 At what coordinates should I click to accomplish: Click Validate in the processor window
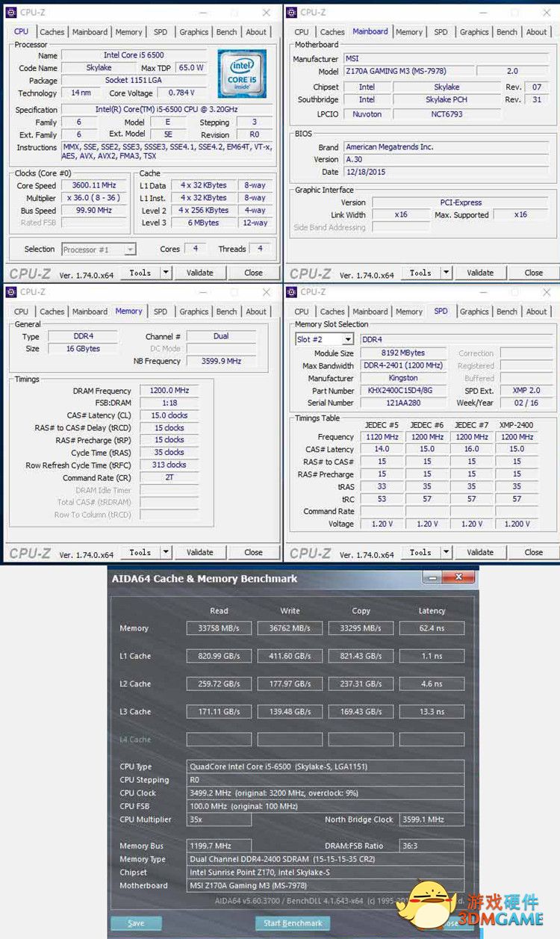[199, 273]
